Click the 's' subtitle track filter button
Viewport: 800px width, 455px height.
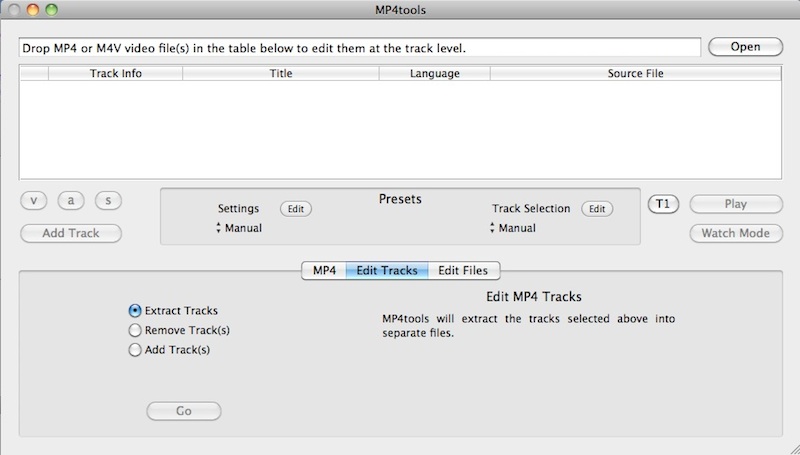(108, 202)
